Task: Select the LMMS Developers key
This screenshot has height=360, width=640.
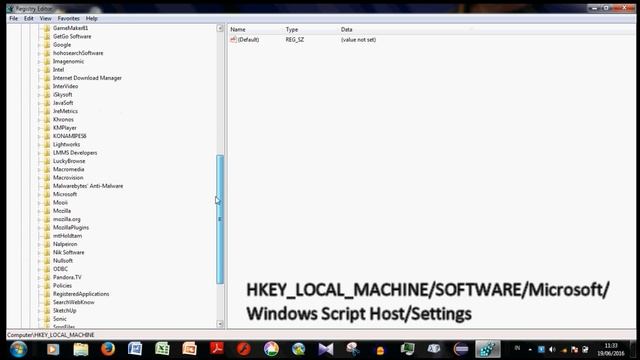Action: pos(75,153)
